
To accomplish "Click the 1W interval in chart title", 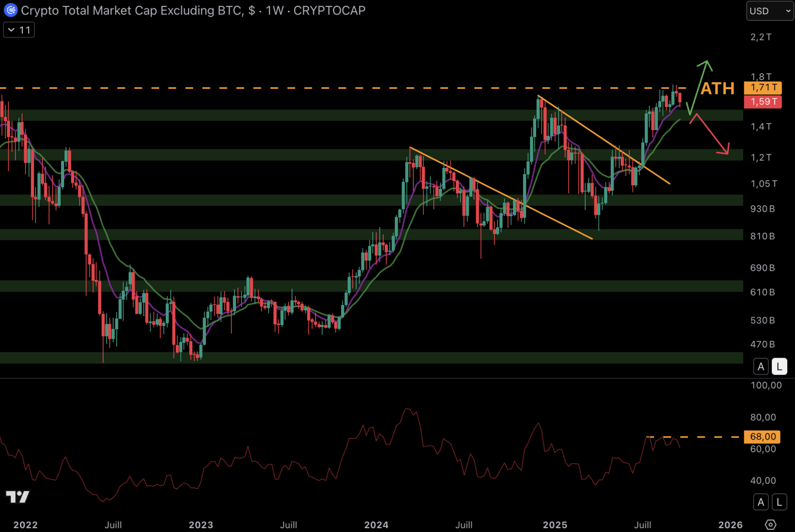I will tap(275, 10).
